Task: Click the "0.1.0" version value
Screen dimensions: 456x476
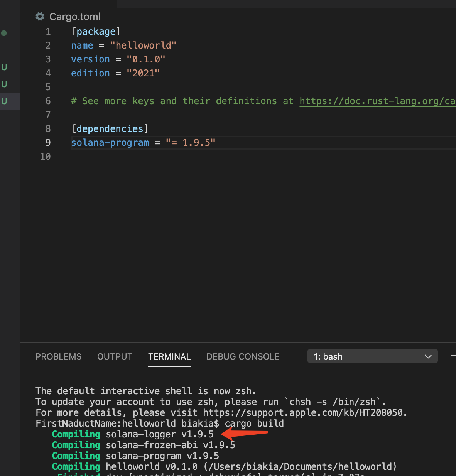Action: 146,59
